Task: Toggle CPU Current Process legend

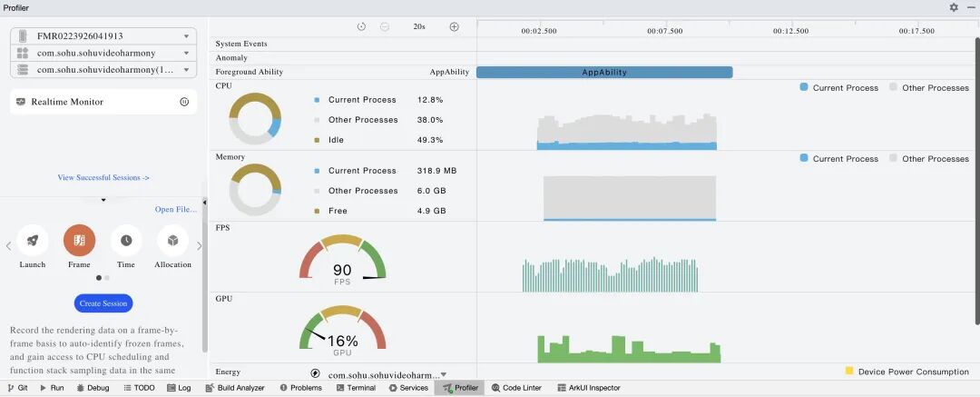Action: click(x=838, y=87)
